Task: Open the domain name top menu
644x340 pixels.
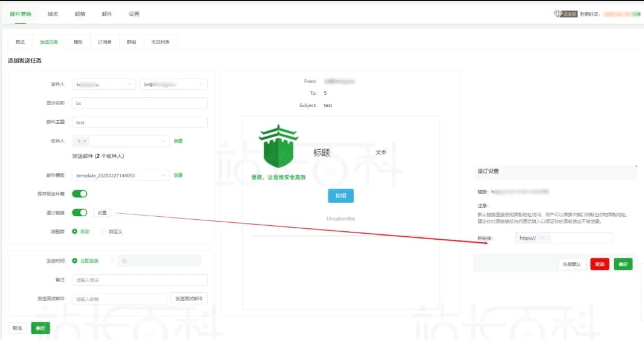Action: point(53,13)
